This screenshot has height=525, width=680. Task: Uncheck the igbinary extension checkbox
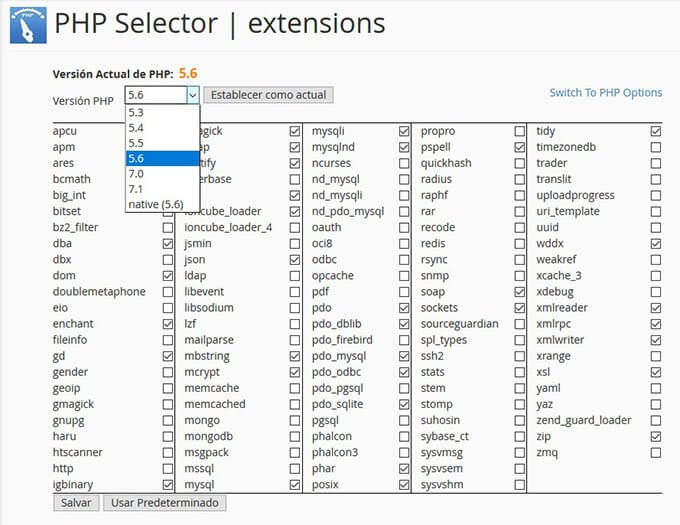click(x=168, y=485)
